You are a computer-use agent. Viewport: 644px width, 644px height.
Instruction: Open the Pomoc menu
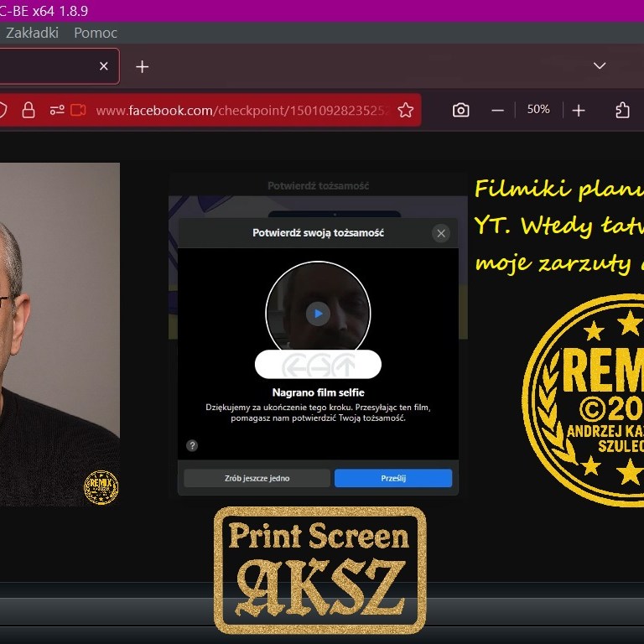(96, 33)
